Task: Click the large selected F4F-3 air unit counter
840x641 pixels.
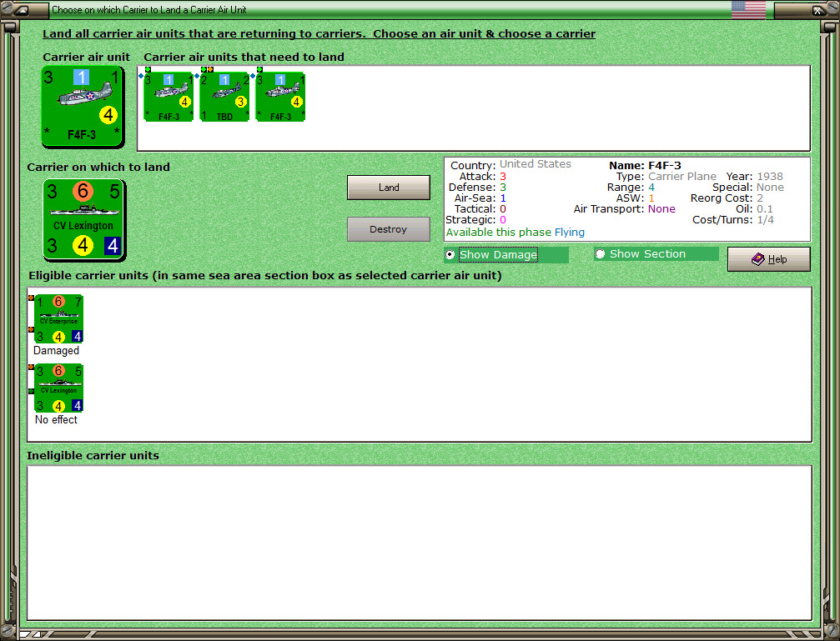Action: click(83, 106)
